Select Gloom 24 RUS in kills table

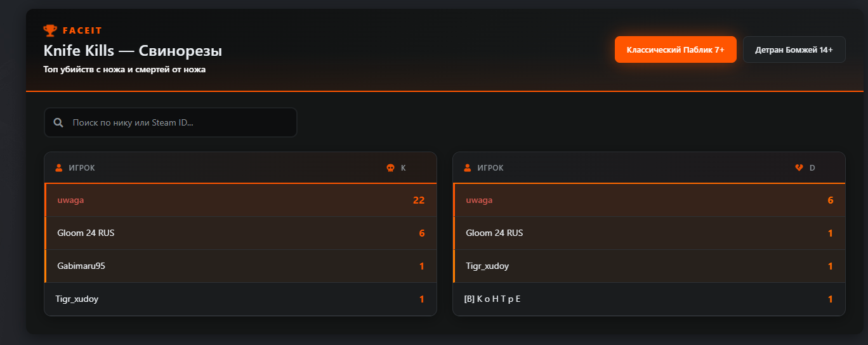coord(86,233)
